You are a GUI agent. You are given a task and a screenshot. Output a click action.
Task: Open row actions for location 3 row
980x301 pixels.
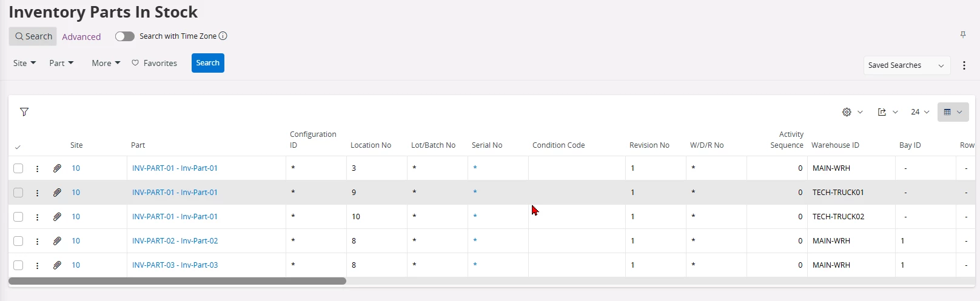[x=38, y=168]
